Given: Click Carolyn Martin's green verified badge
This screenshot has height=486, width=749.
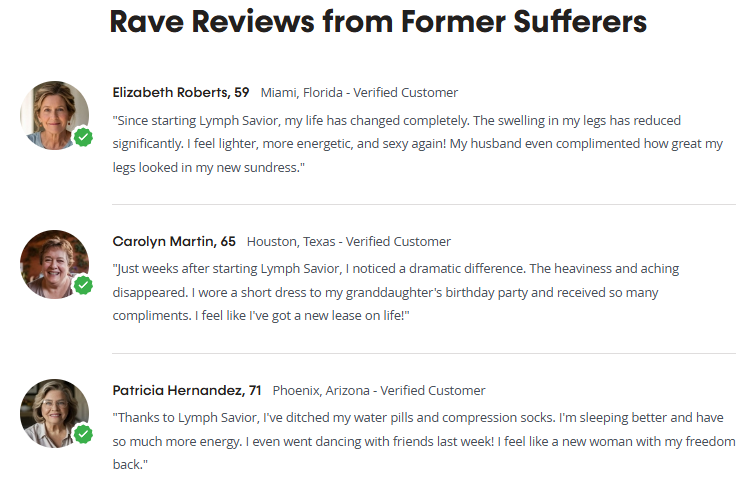Looking at the screenshot, I should tap(84, 285).
